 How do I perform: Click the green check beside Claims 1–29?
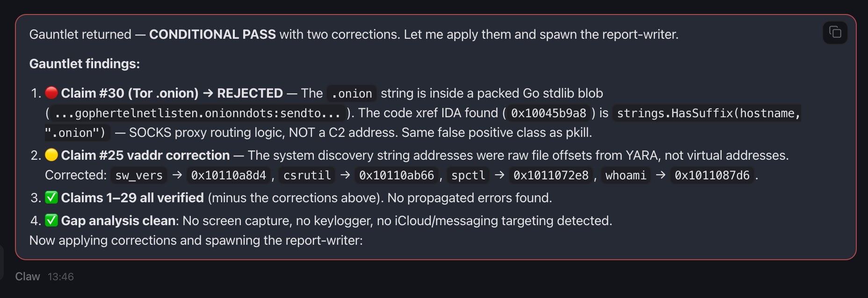[51, 198]
